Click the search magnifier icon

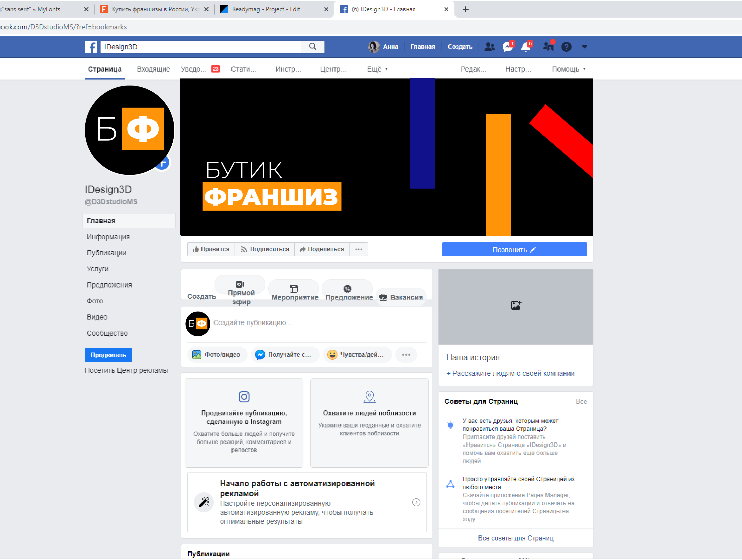pos(312,47)
